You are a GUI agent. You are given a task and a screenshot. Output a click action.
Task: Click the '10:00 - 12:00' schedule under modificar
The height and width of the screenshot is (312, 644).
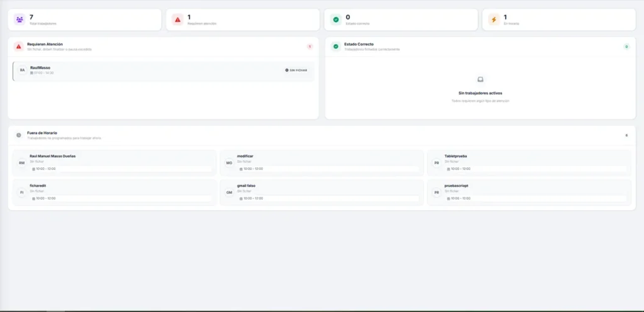pyautogui.click(x=253, y=169)
